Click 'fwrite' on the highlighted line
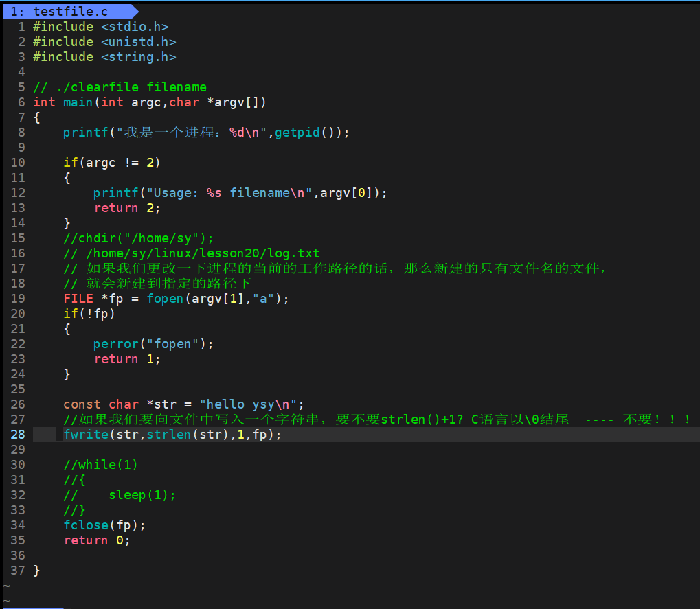Viewport: 700px width, 609px height. coord(86,435)
